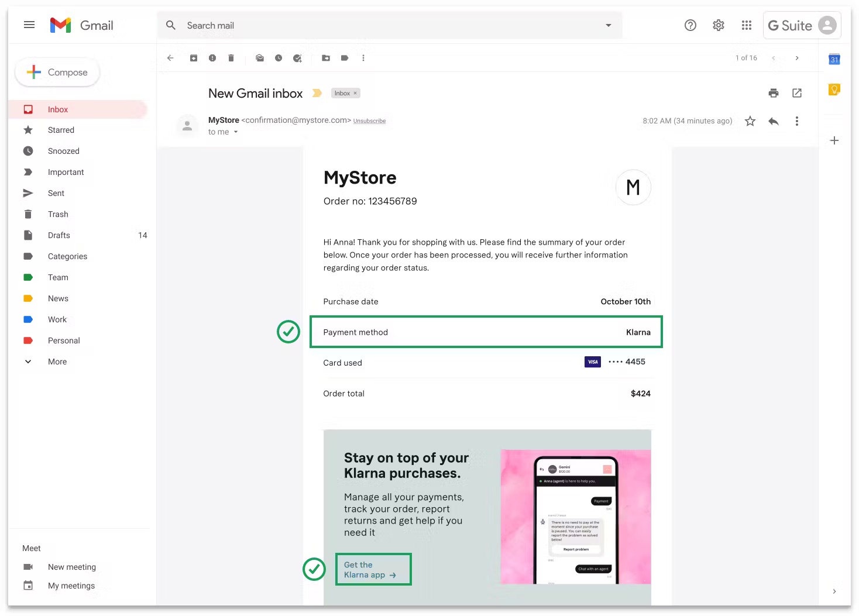Open toolbar More options dots
Viewport: 859px width, 616px height.
click(x=363, y=58)
